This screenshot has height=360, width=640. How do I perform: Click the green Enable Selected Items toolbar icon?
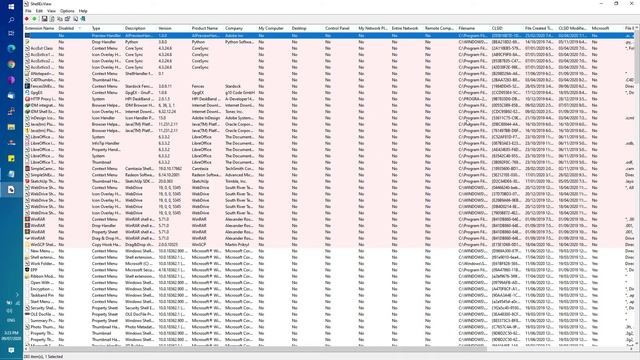35,19
